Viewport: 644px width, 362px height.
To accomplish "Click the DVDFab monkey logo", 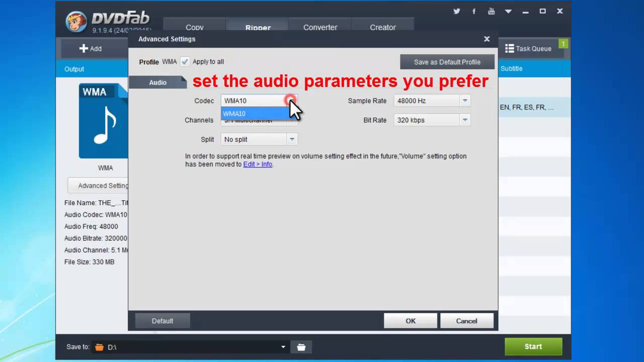I will (x=76, y=21).
